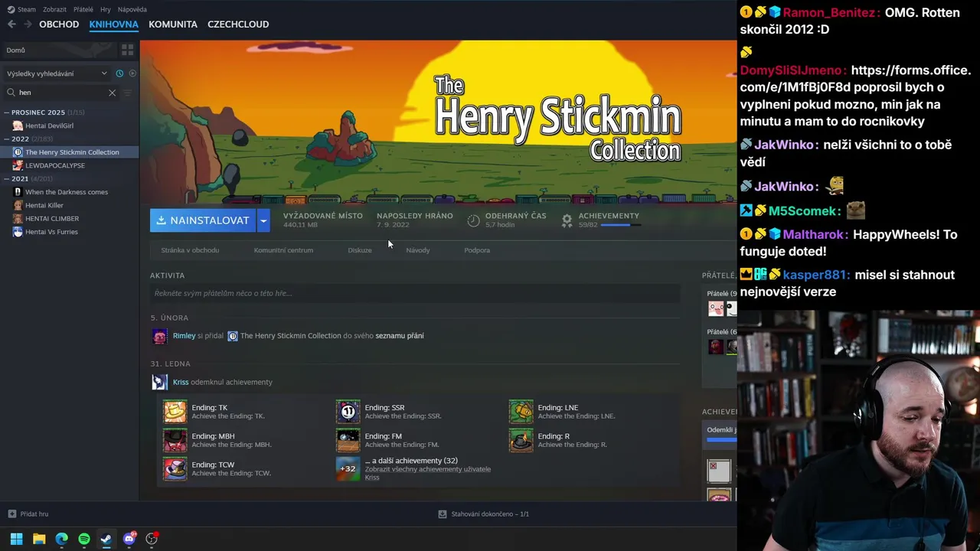Click the library search field containing 'hen'
Image resolution: width=980 pixels, height=551 pixels.
point(62,93)
